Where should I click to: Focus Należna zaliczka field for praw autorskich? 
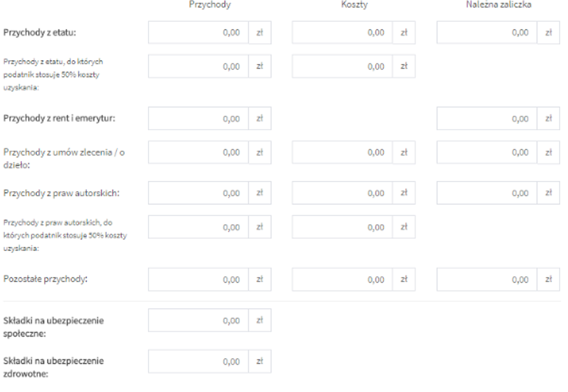(x=487, y=193)
